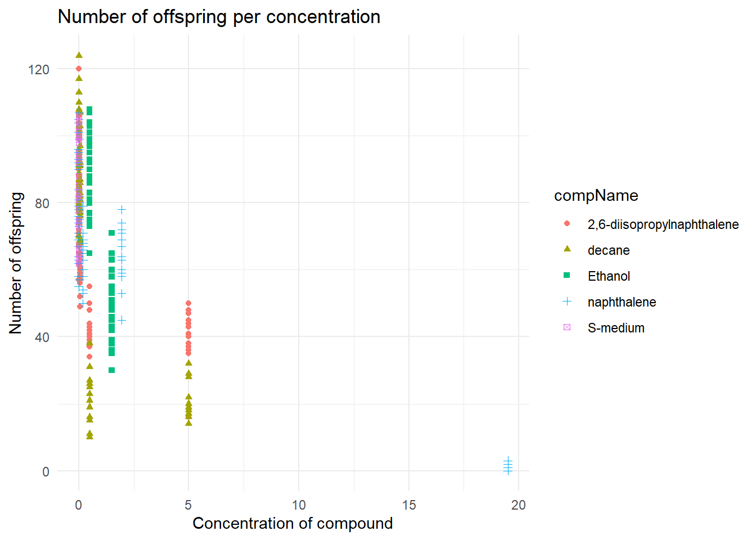
Task: Click the gray cross markers near concentration 20
Action: point(508,466)
